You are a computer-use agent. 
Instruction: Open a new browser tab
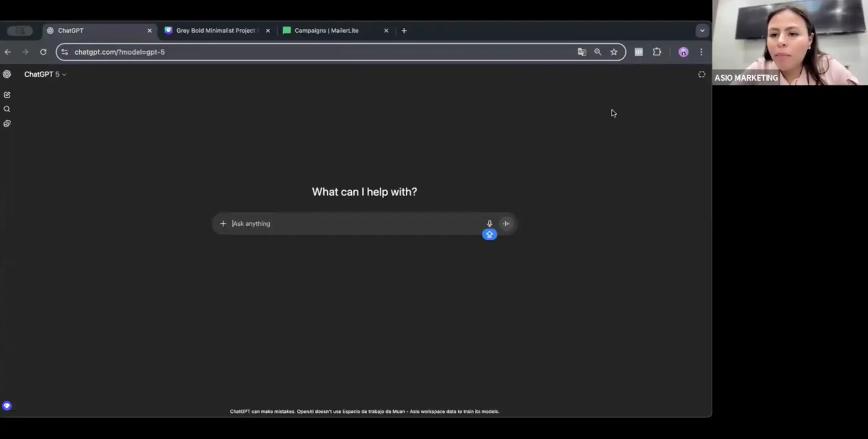[x=404, y=31]
